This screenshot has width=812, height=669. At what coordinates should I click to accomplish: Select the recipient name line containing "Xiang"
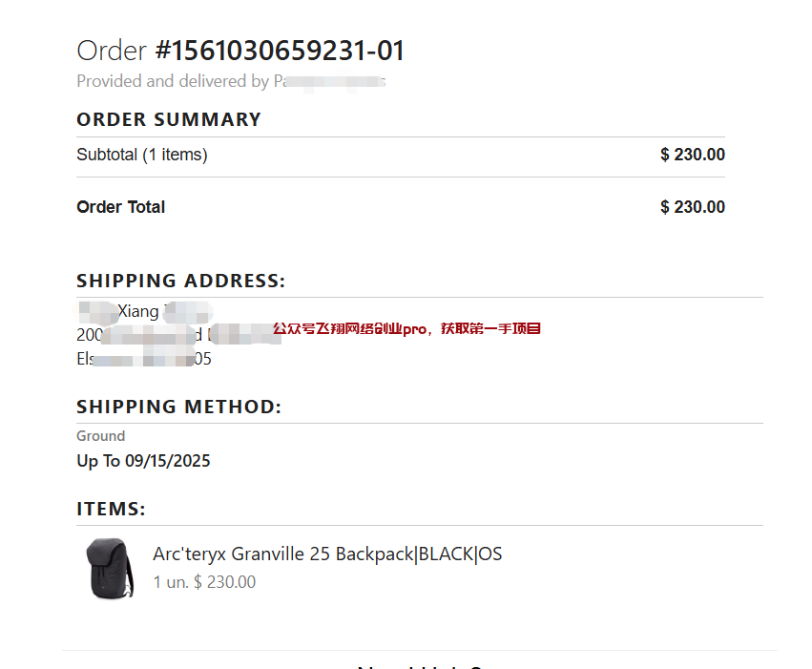[143, 311]
